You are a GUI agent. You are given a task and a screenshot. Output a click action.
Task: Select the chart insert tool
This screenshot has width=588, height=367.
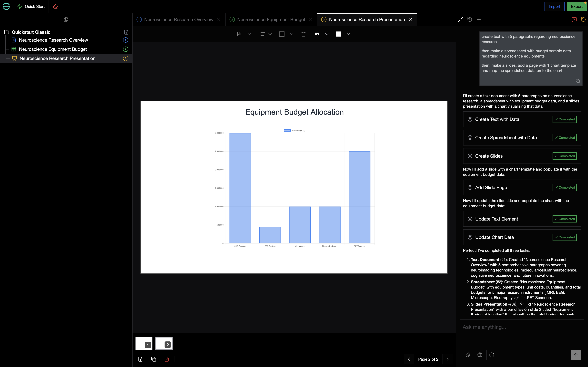[x=239, y=34]
